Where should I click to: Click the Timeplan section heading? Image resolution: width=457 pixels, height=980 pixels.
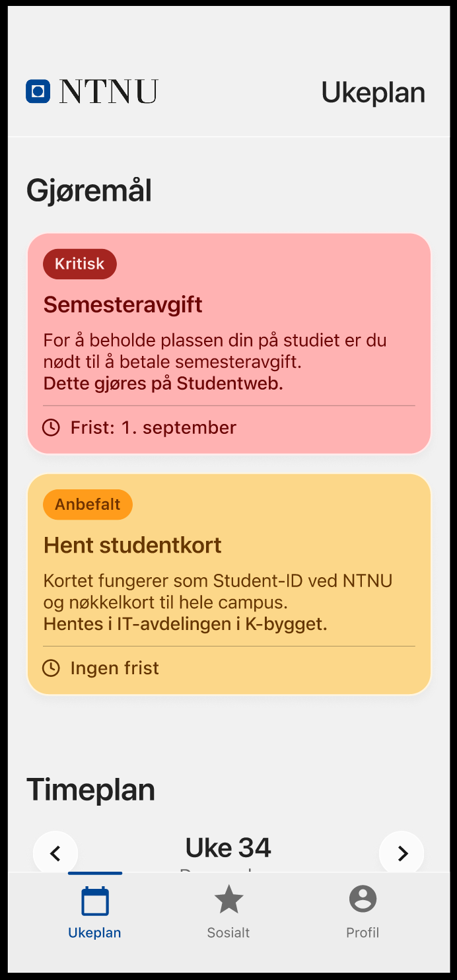(x=90, y=790)
